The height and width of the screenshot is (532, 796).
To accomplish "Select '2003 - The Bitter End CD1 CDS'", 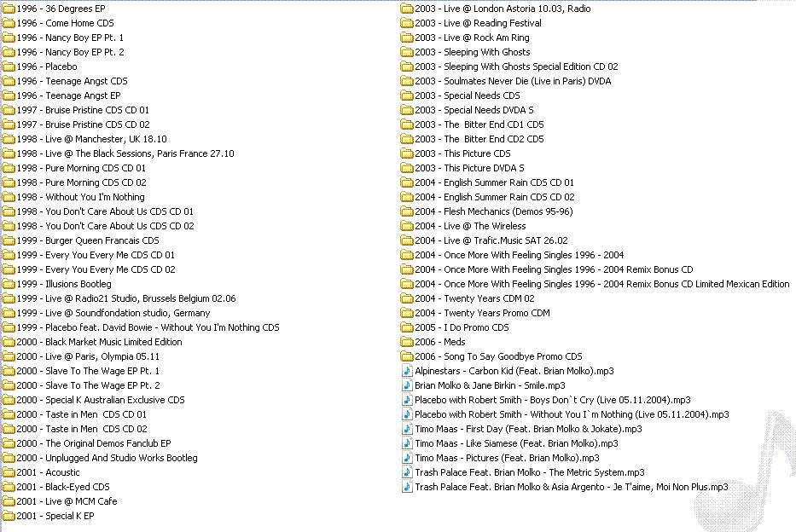I will 479,124.
